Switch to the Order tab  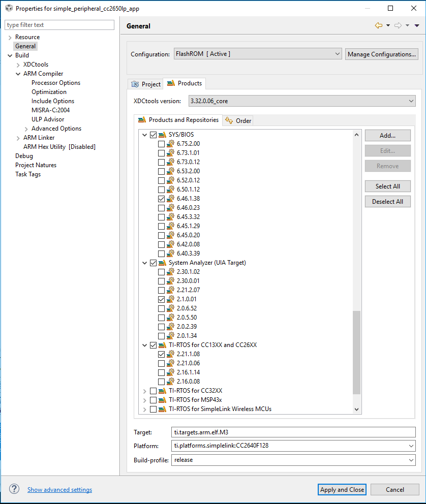pos(238,120)
